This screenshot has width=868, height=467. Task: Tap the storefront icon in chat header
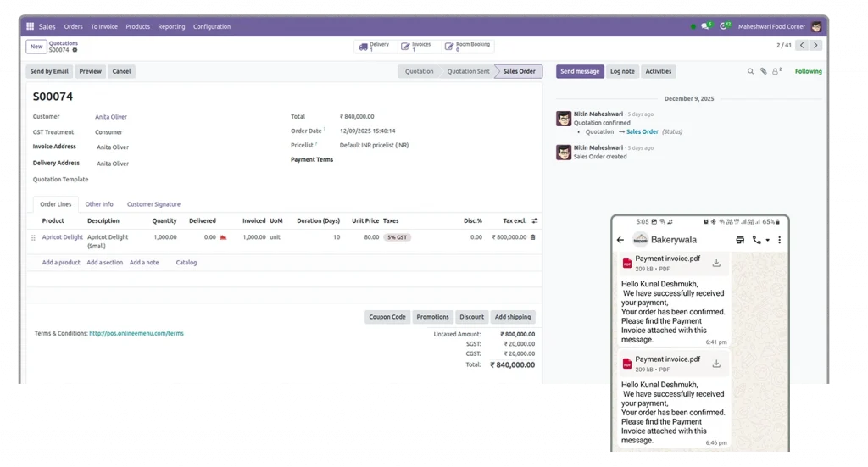[740, 240]
